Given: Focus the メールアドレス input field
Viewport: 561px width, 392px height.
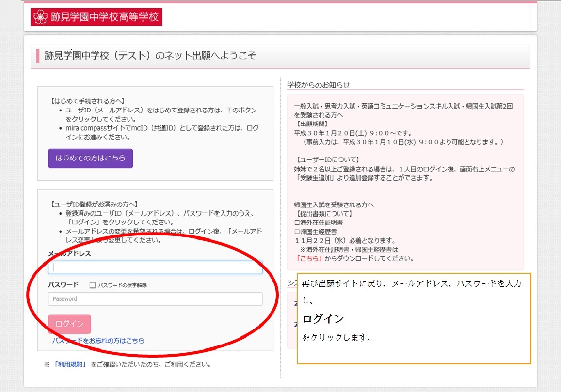Looking at the screenshot, I should pyautogui.click(x=155, y=267).
